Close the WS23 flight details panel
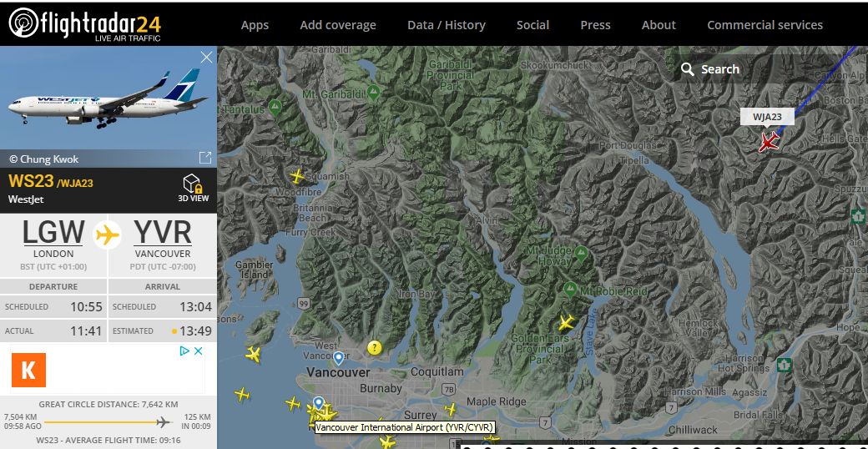Image resolution: width=868 pixels, height=449 pixels. (x=206, y=57)
